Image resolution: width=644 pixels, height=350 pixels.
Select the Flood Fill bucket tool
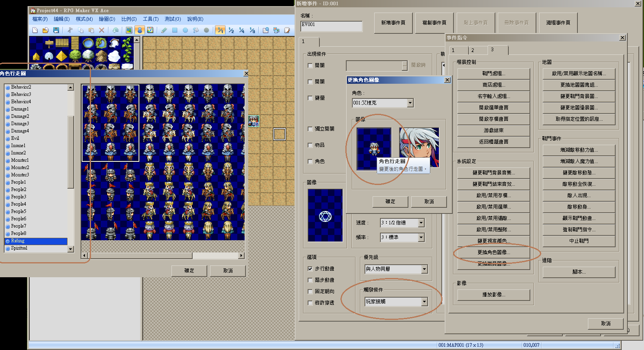[x=196, y=30]
